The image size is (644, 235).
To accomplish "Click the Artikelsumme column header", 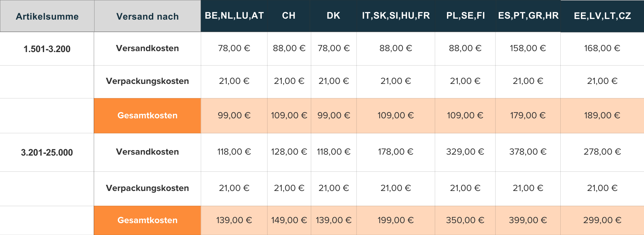I will tap(47, 16).
